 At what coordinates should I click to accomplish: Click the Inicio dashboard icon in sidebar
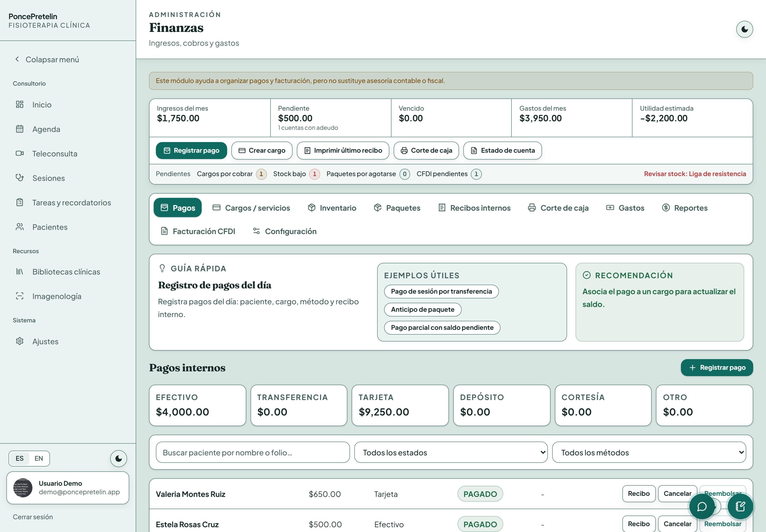[x=20, y=104]
